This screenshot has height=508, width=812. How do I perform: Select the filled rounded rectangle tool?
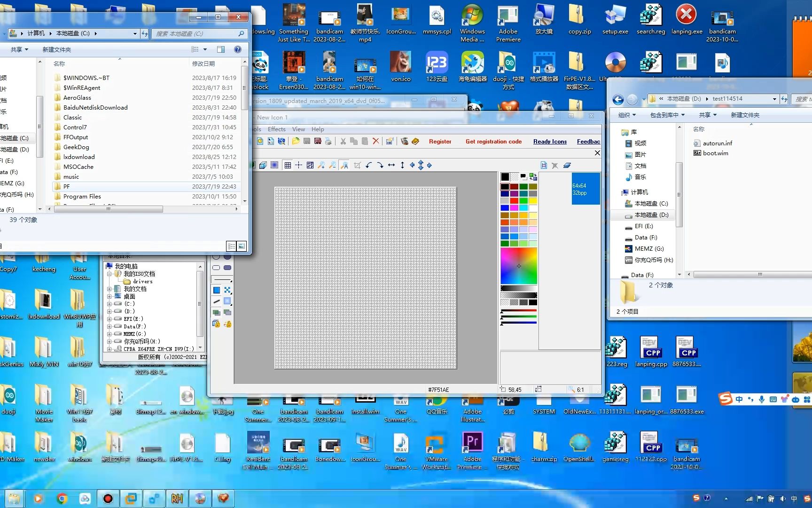pos(227,268)
